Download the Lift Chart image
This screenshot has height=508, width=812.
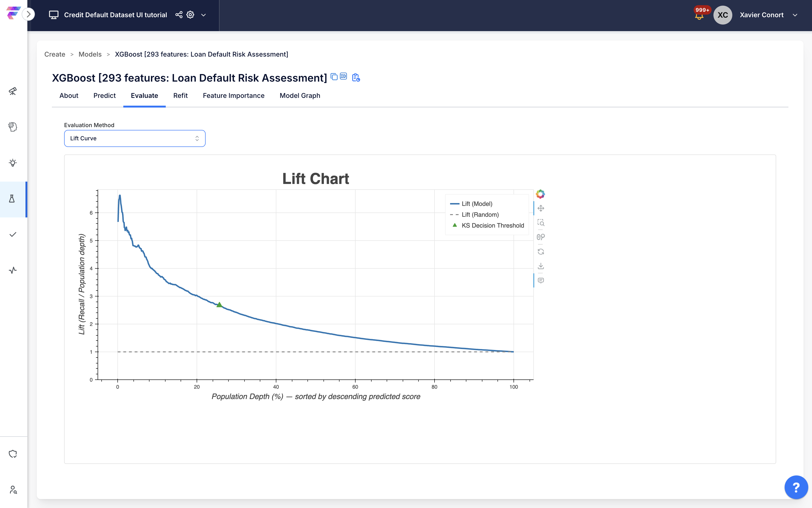(541, 266)
